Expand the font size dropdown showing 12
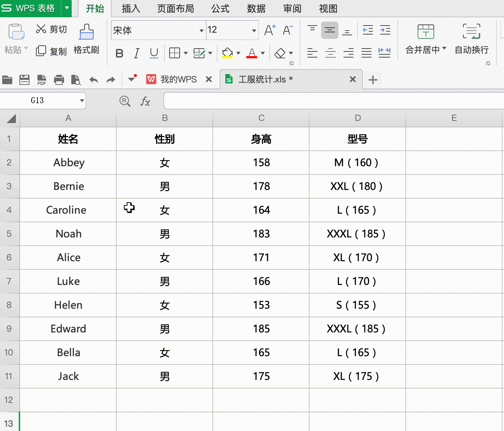Viewport: 504px width, 431px height. [254, 31]
